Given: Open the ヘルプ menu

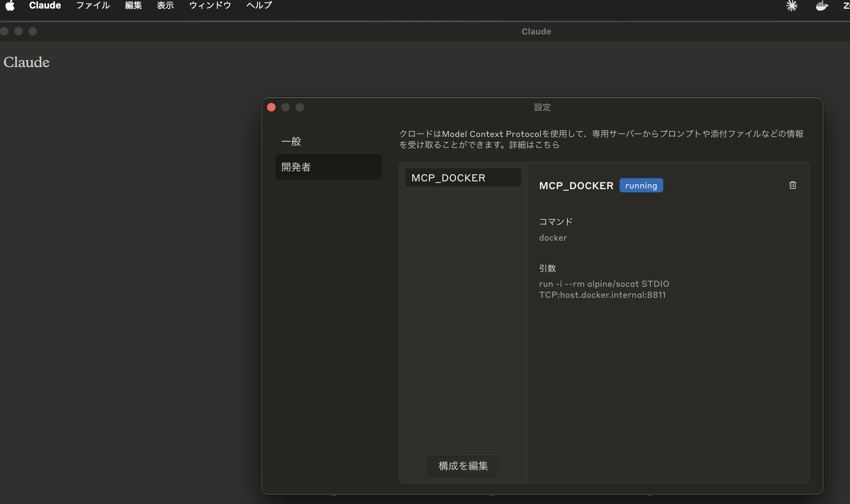Looking at the screenshot, I should tap(258, 5).
